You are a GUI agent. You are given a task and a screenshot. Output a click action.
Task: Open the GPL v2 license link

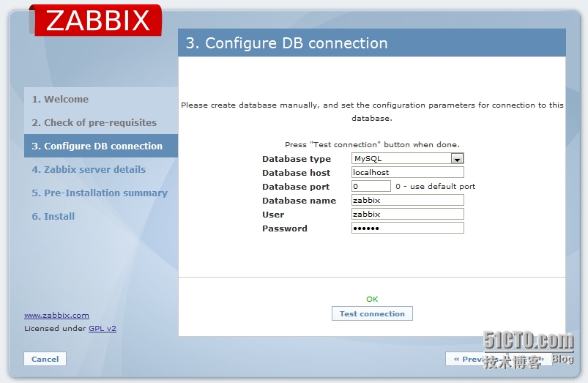coord(103,329)
